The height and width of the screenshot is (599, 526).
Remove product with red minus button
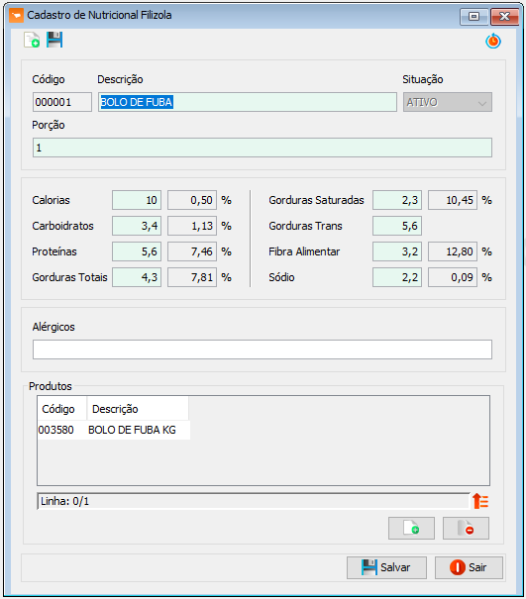pos(466,528)
